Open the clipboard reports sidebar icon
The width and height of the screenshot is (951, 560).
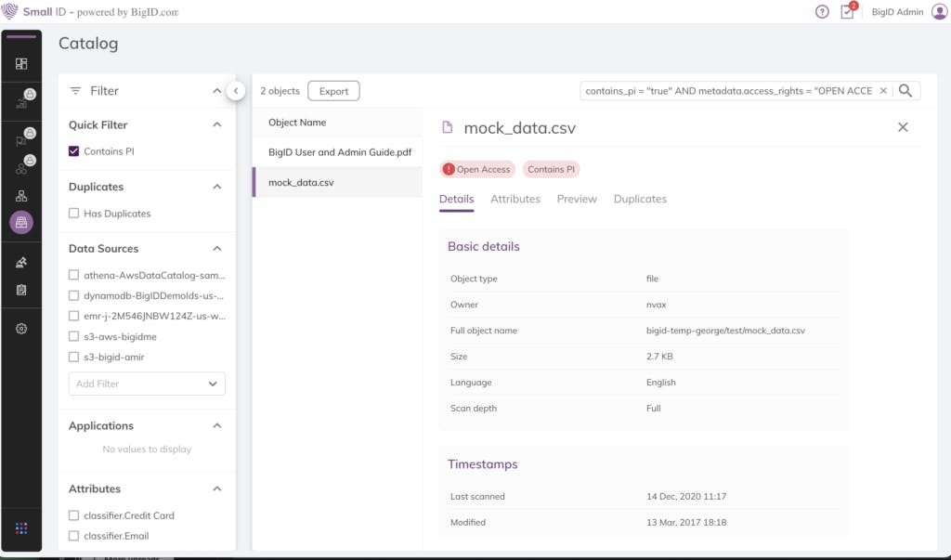[21, 290]
